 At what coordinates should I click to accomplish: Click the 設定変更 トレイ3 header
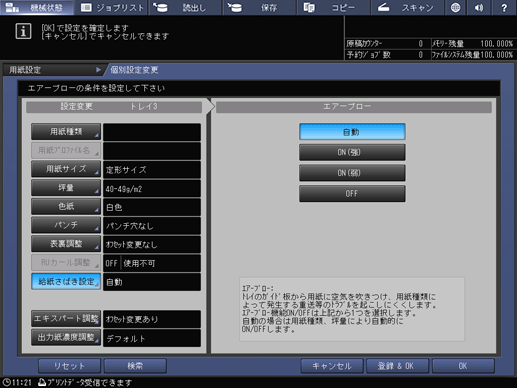[x=114, y=107]
